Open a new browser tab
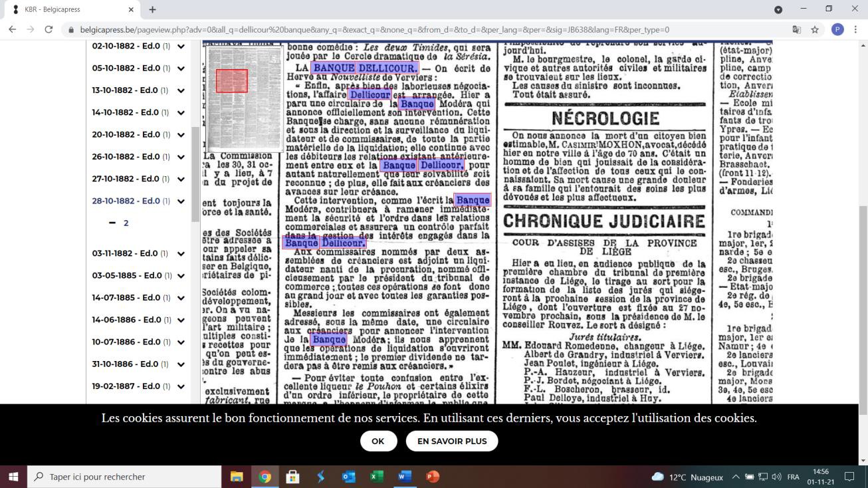 click(x=152, y=9)
